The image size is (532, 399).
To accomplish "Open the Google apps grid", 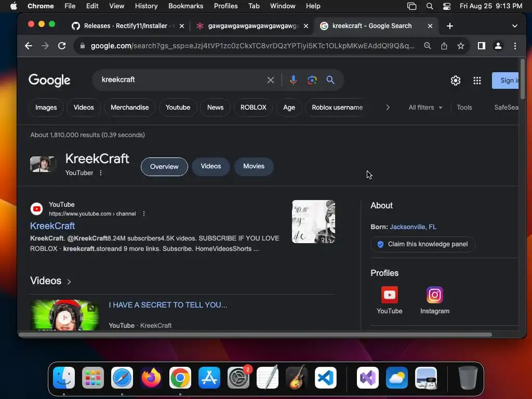I will [x=477, y=81].
